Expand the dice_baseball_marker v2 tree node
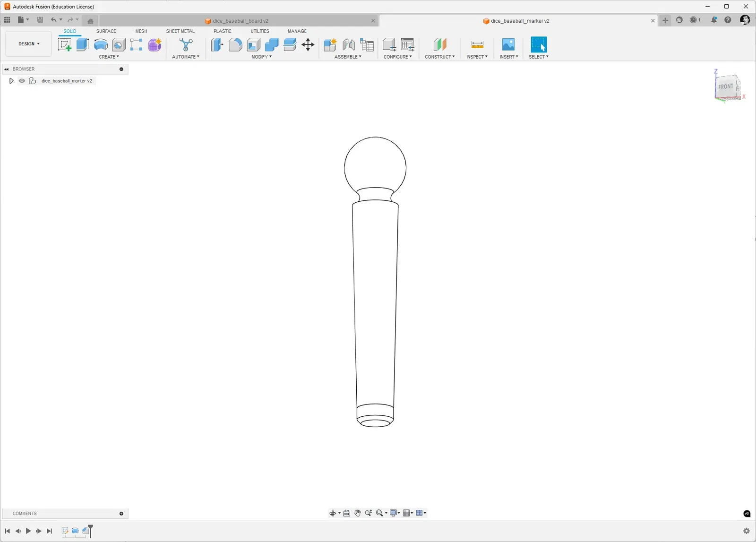The width and height of the screenshot is (756, 542). 11,81
